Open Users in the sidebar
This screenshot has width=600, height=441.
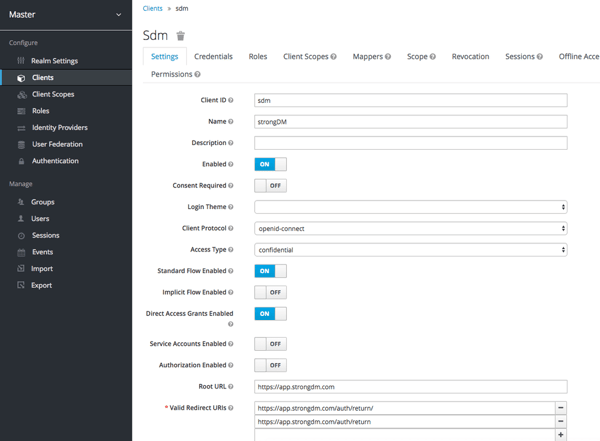40,218
